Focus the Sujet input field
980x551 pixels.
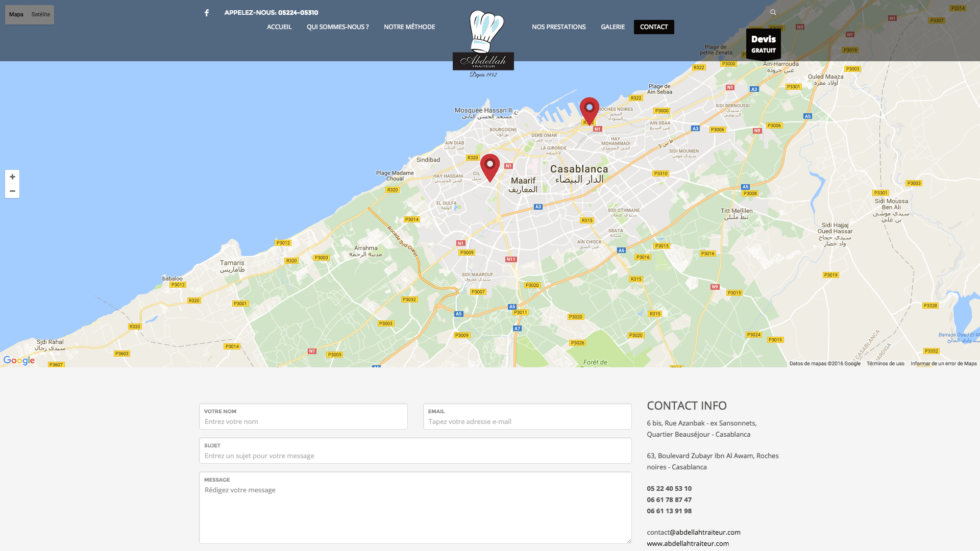(x=415, y=450)
